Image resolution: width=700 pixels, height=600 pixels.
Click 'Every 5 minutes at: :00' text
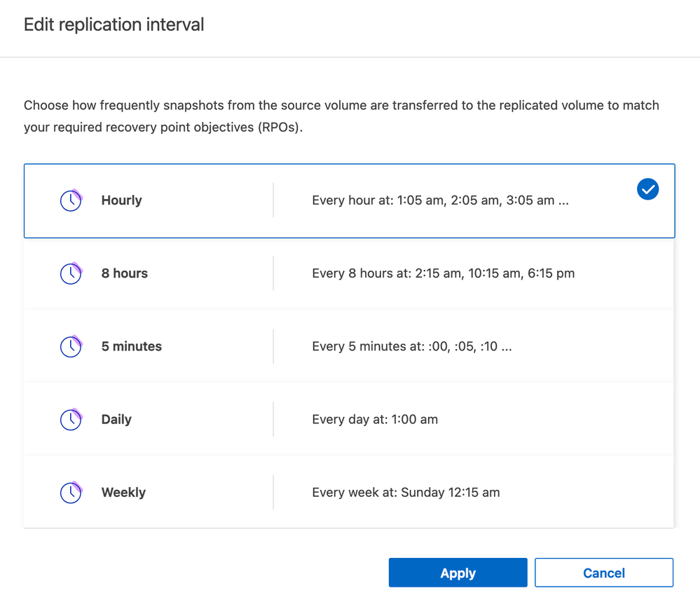pos(411,346)
